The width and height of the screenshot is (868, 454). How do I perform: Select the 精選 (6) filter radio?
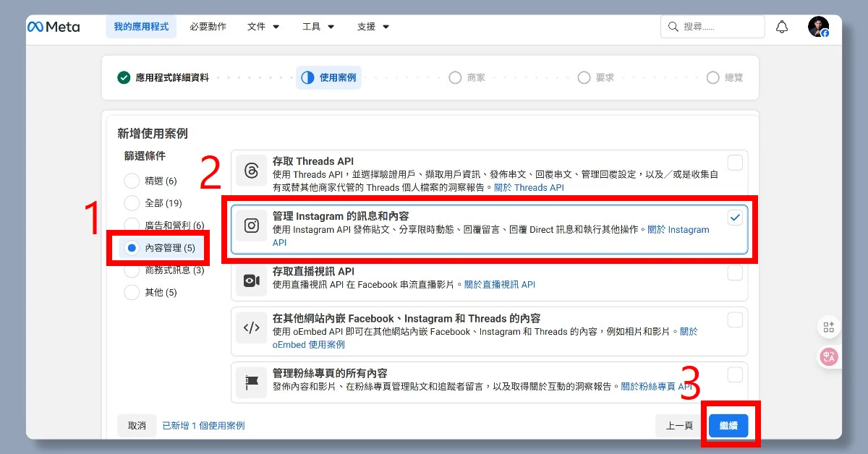132,181
